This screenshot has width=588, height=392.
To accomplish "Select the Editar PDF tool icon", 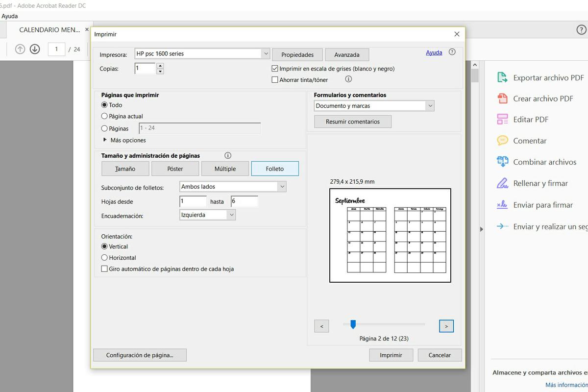I will coord(502,120).
